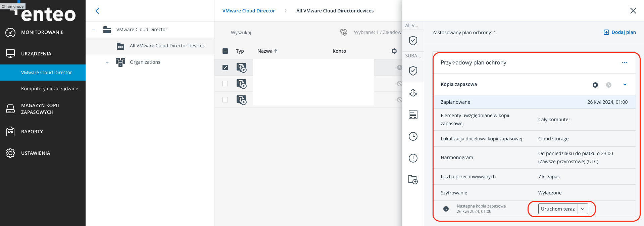The image size is (644, 226).
Task: Click the Harmonogram schedule value
Action: [576, 157]
